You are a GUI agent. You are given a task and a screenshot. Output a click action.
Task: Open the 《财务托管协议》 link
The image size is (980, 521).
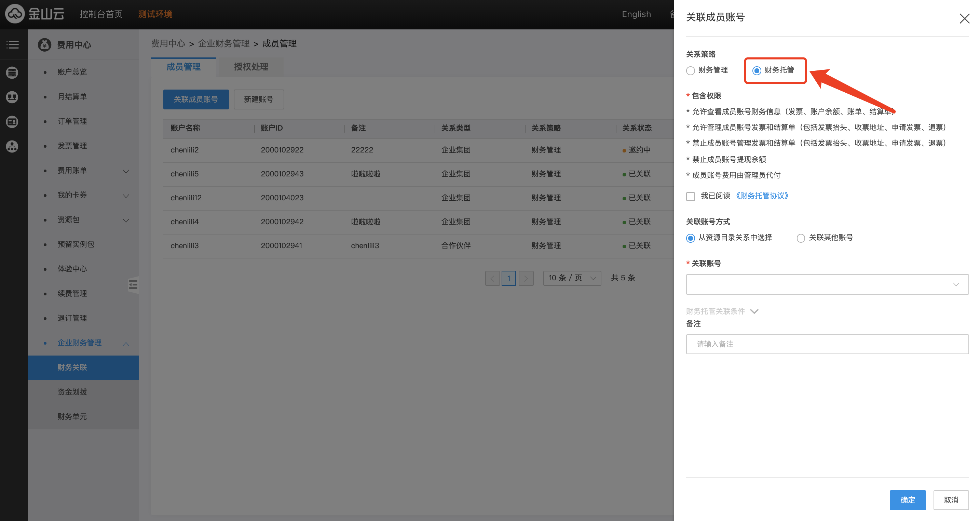click(762, 196)
